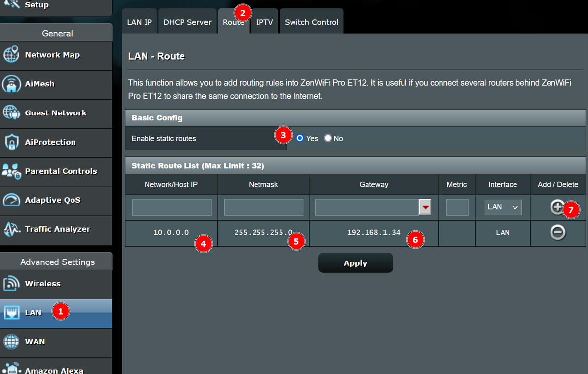Click the Adaptive QoS gauge icon
The image size is (588, 374).
pyautogui.click(x=11, y=200)
